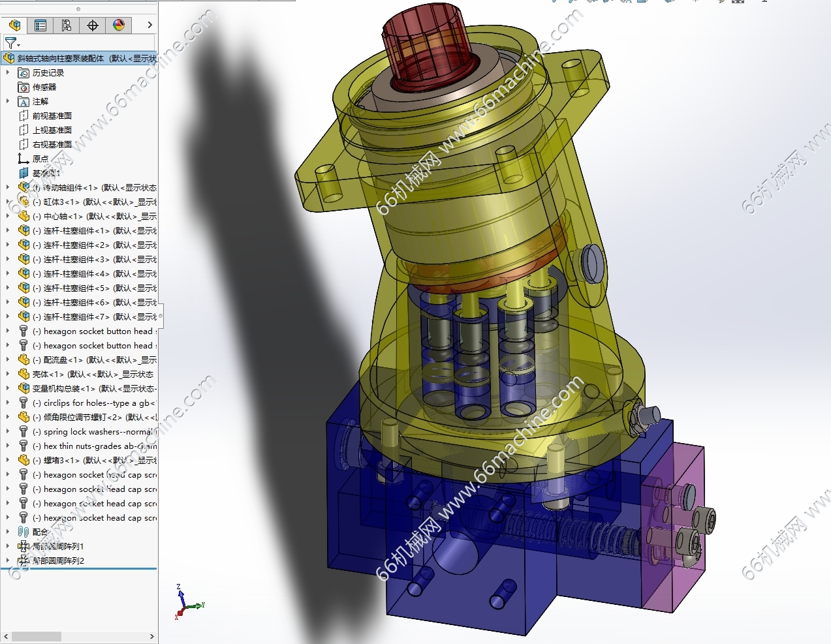Click the spring lock washers fastener icon

point(24,431)
